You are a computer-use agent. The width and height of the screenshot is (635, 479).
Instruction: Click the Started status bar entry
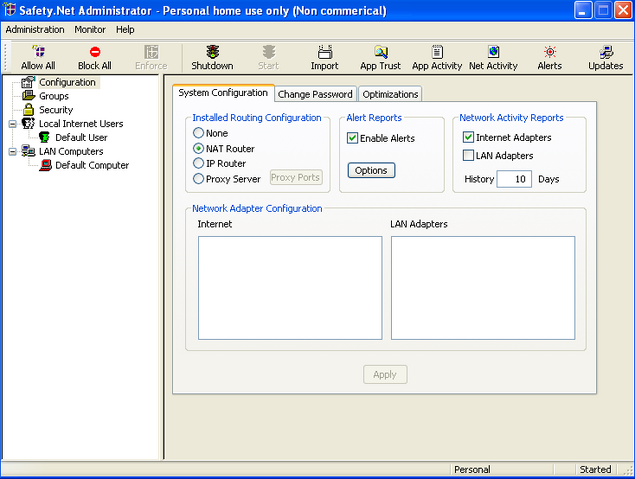click(595, 469)
